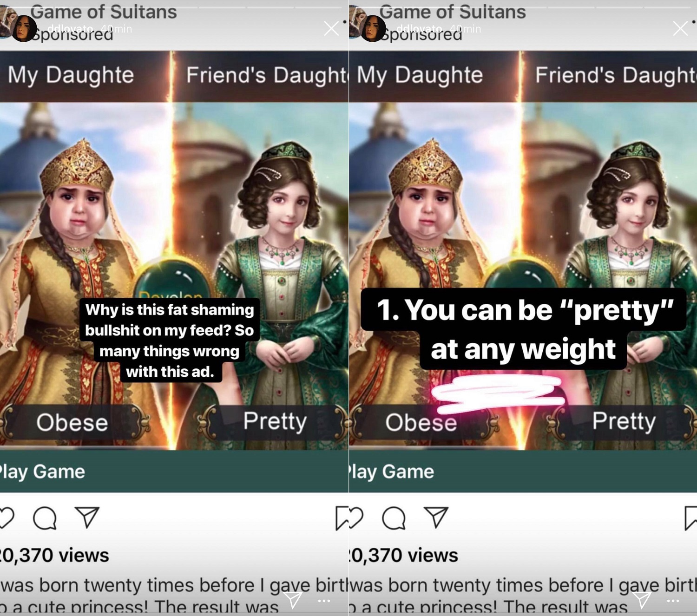Screen dimensions: 697x616
Task: Tap Play Game button in left ad
Action: click(x=174, y=472)
